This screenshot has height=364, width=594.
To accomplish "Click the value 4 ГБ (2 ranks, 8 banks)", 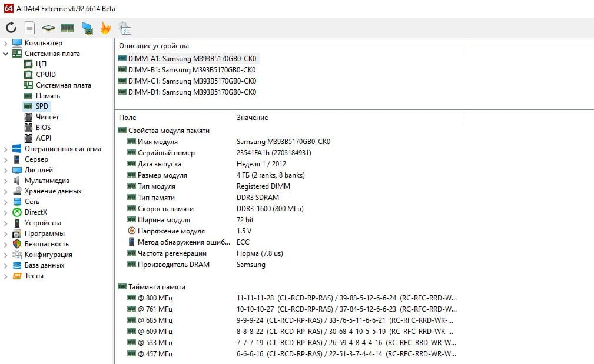I will [x=270, y=175].
